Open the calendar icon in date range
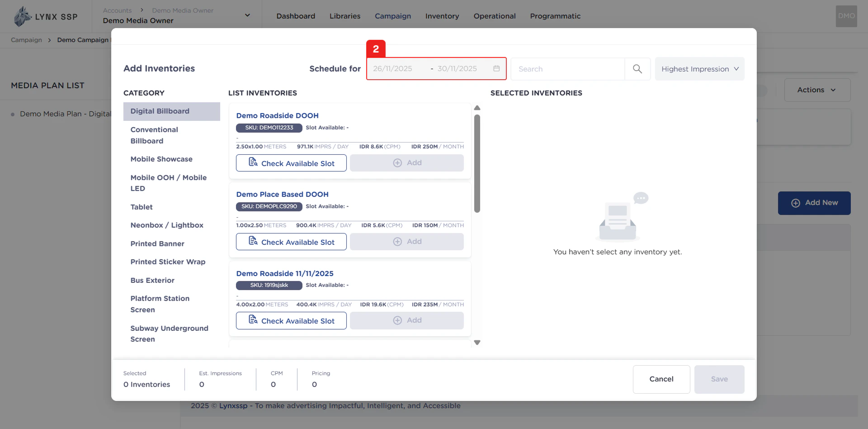The image size is (868, 429). coord(496,69)
